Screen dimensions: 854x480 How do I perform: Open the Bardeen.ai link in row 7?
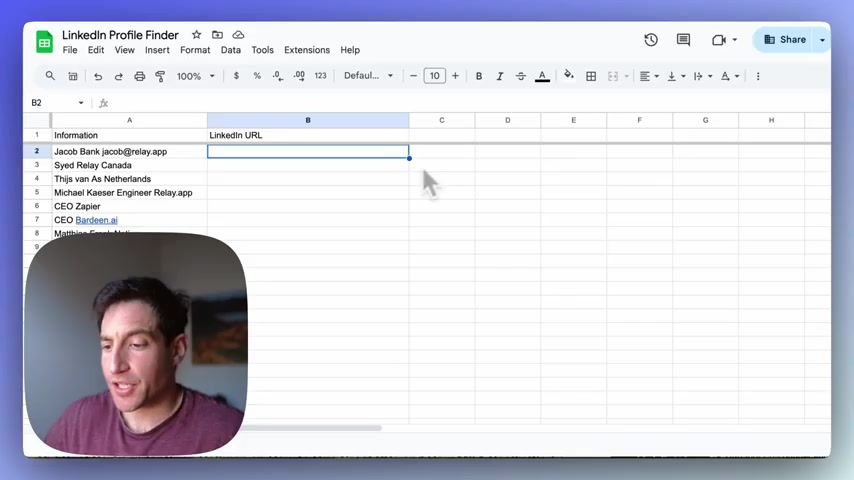coord(96,220)
